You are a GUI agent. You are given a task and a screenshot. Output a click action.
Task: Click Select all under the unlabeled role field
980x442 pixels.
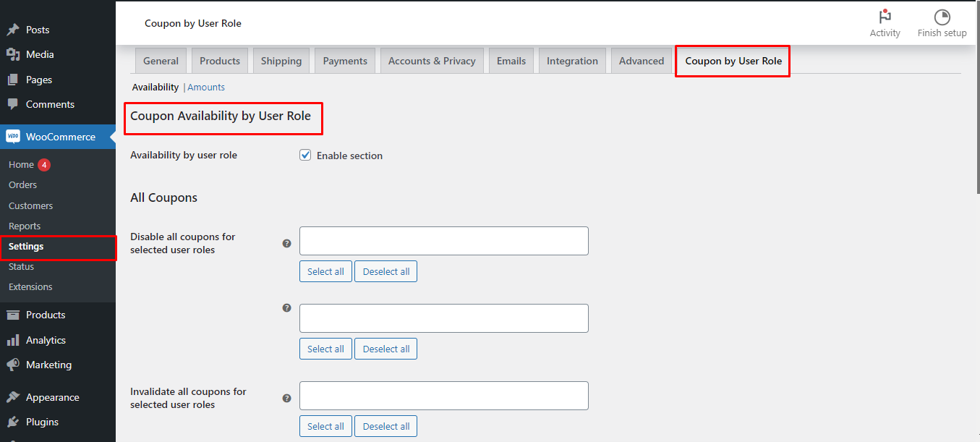[x=325, y=349]
